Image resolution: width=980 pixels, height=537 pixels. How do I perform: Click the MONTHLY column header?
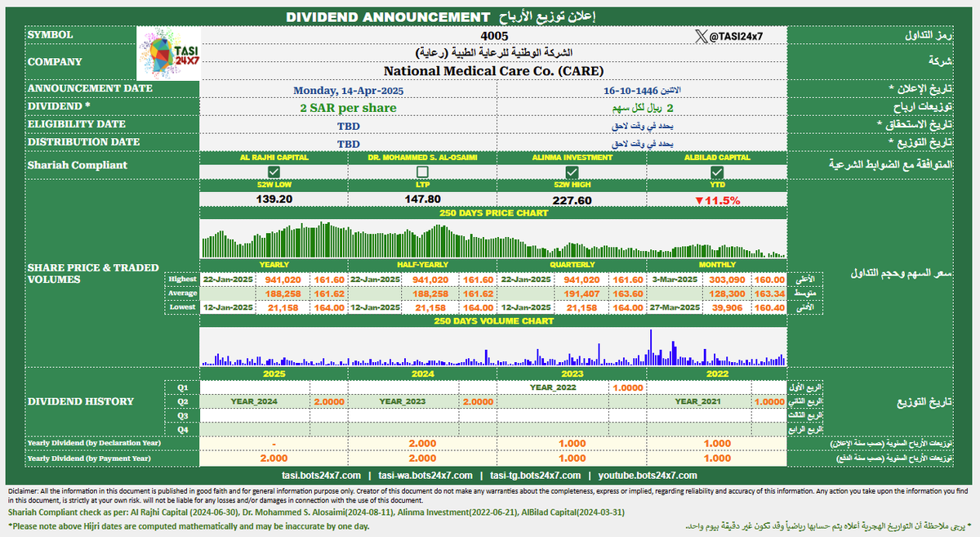tap(716, 265)
